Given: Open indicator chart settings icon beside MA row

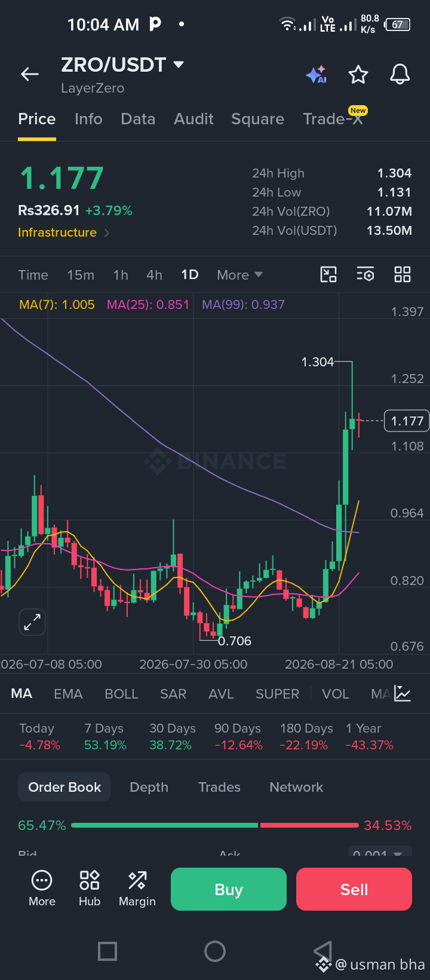Looking at the screenshot, I should 403,694.
